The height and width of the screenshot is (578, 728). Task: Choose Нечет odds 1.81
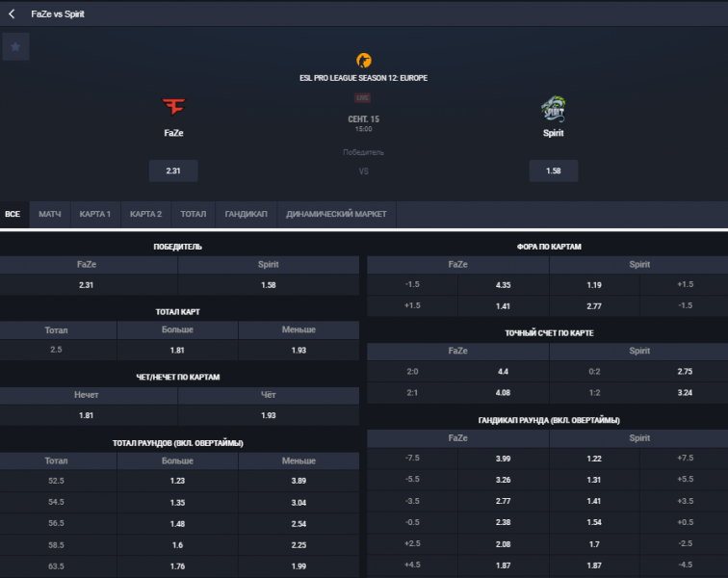[89, 415]
